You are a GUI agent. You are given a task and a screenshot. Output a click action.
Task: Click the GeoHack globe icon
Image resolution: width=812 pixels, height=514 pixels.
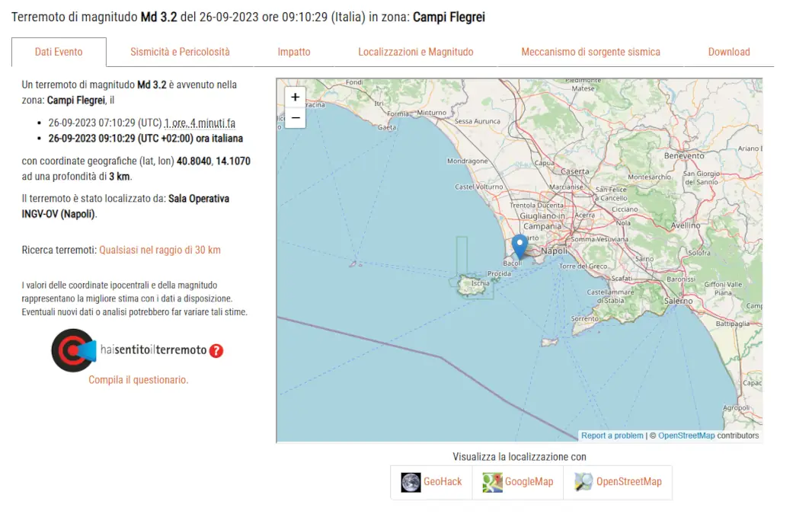(411, 482)
